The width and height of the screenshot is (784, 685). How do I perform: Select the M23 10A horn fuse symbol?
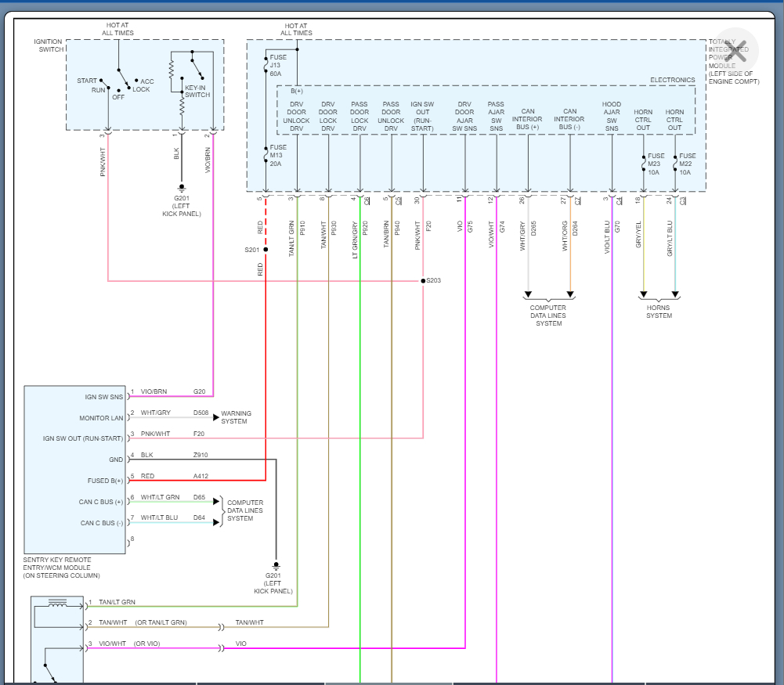tap(643, 163)
